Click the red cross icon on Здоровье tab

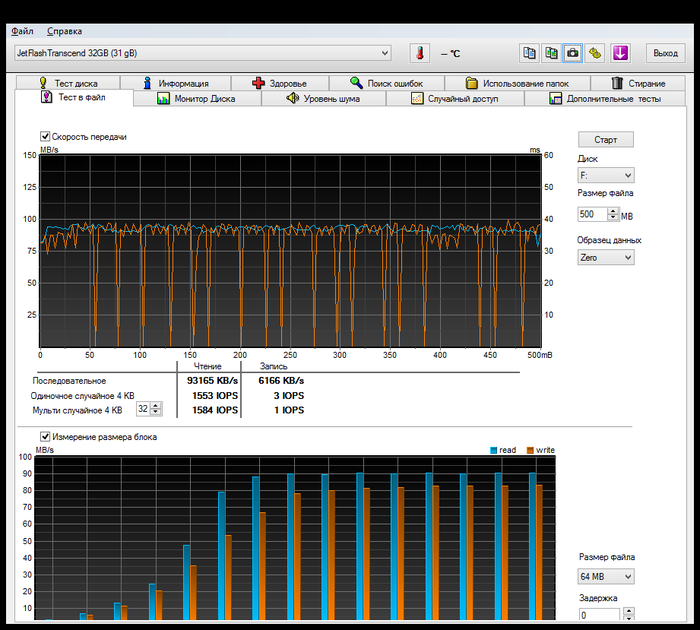click(258, 83)
